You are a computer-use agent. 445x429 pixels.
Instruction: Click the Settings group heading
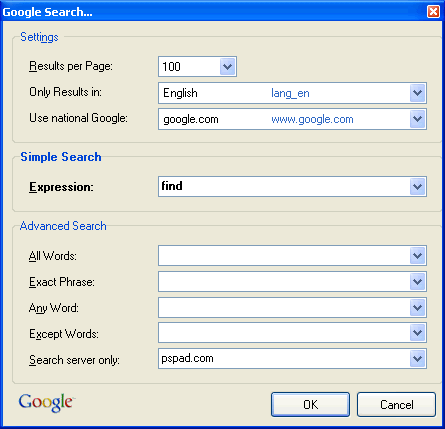39,37
